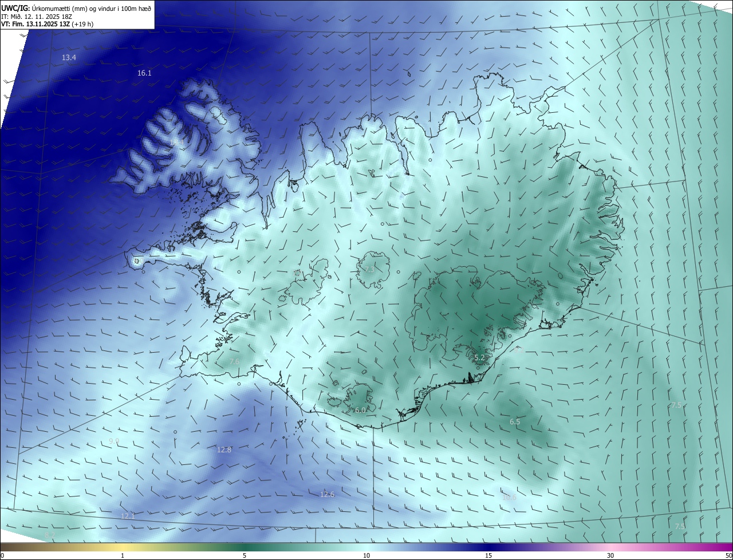
Task: Click the 12.1 value on the map
Action: pyautogui.click(x=128, y=516)
